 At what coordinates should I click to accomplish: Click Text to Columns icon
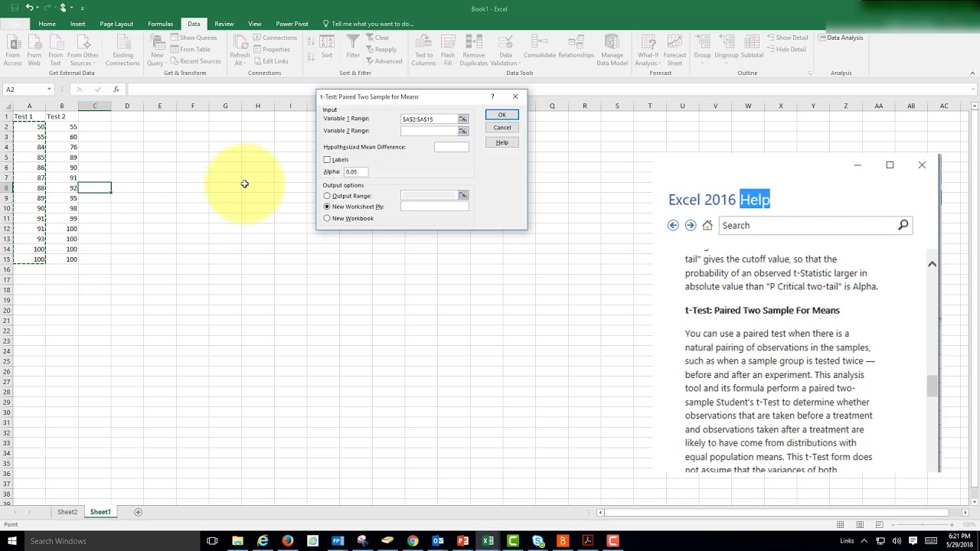coord(423,43)
